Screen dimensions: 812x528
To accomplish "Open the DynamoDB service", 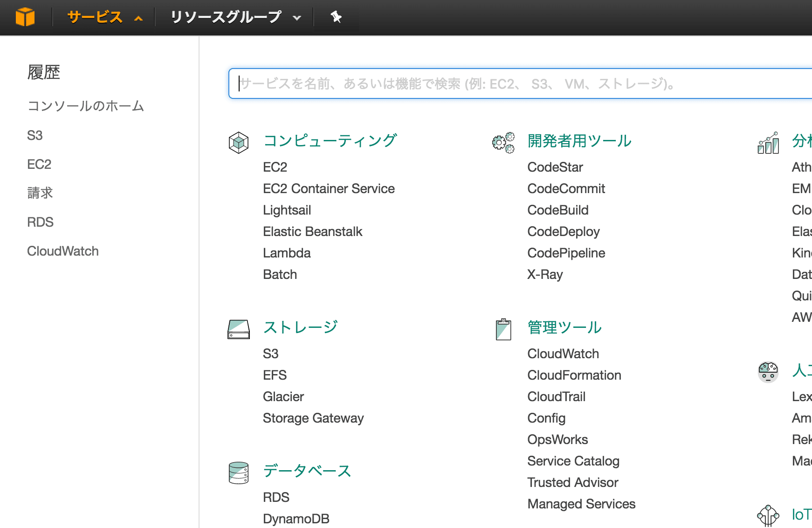I will 296,519.
